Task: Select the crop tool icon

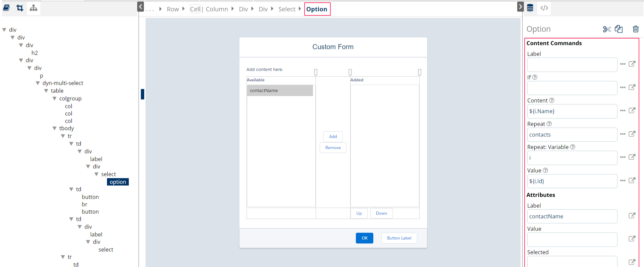Action: pyautogui.click(x=20, y=8)
